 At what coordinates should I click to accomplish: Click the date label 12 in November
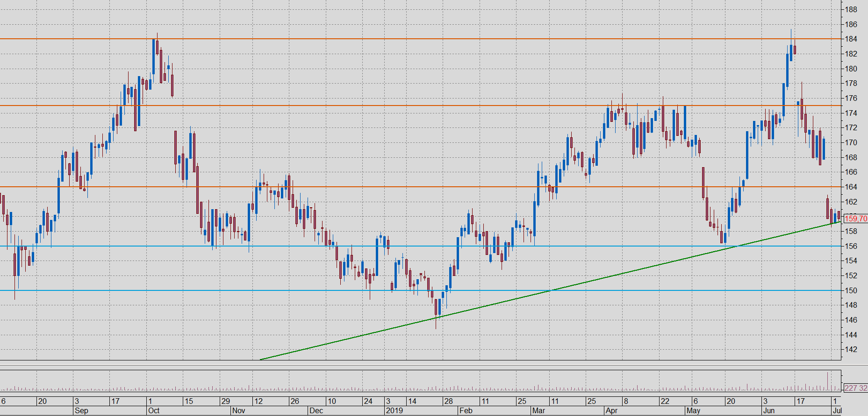(x=258, y=401)
